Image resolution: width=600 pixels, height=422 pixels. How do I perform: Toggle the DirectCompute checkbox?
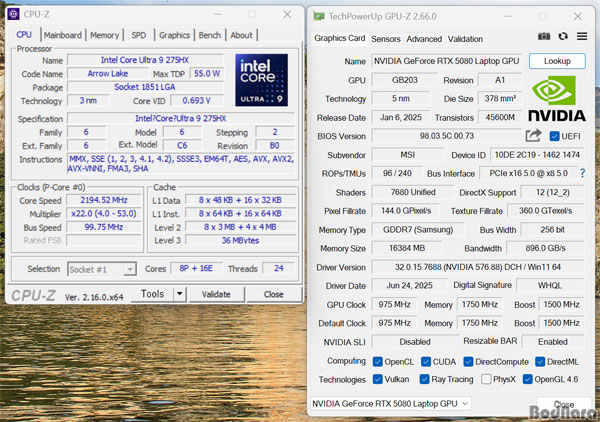tap(468, 362)
